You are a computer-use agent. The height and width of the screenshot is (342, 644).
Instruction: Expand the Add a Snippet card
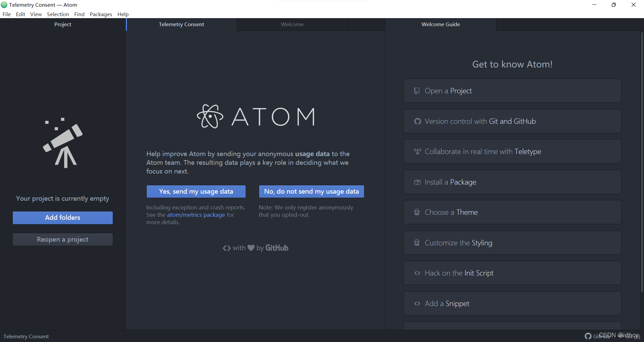click(512, 303)
